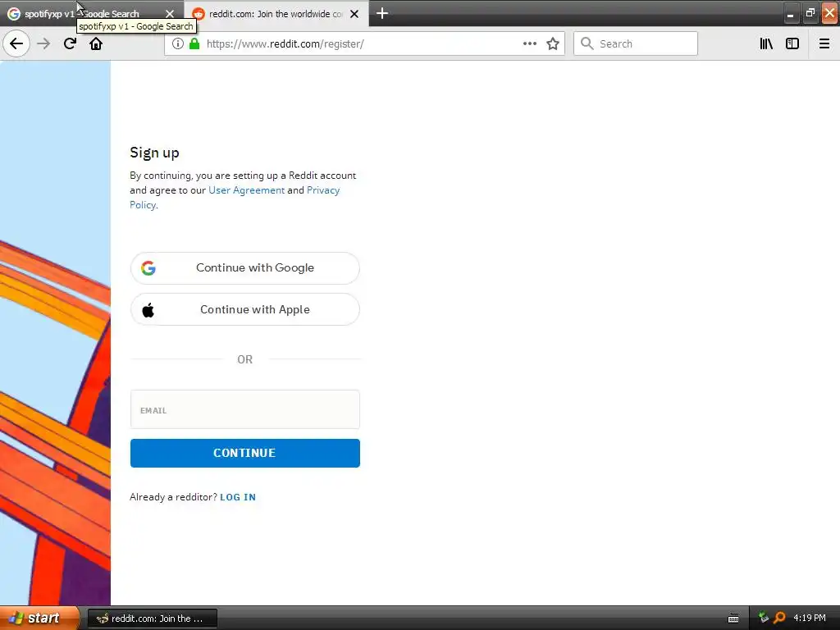
Task: Click the Google logo on sign-up button
Action: [x=148, y=268]
